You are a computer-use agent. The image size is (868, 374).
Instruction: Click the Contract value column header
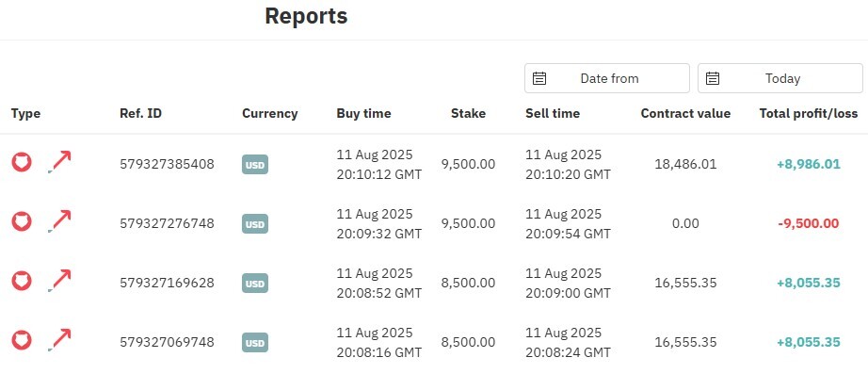685,114
